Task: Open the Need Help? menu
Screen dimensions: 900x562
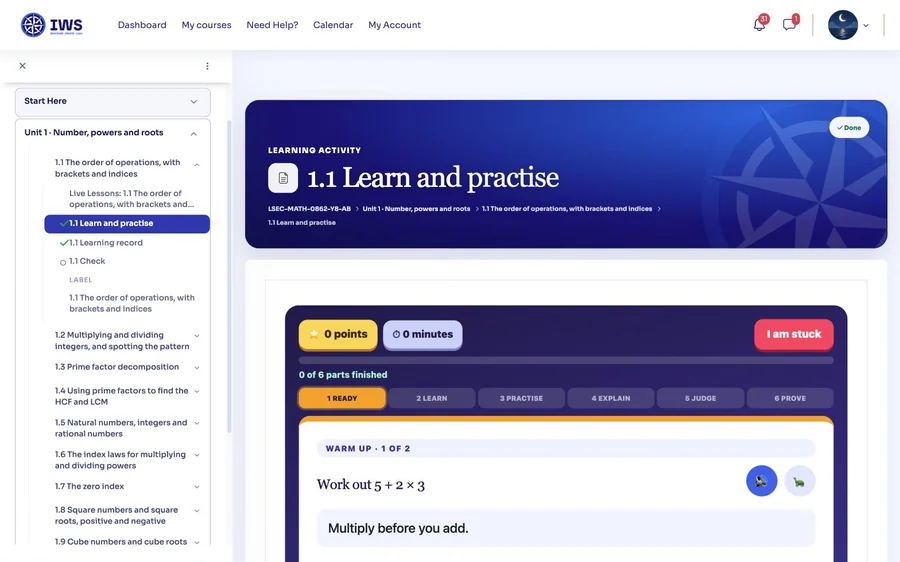Action: click(x=272, y=25)
